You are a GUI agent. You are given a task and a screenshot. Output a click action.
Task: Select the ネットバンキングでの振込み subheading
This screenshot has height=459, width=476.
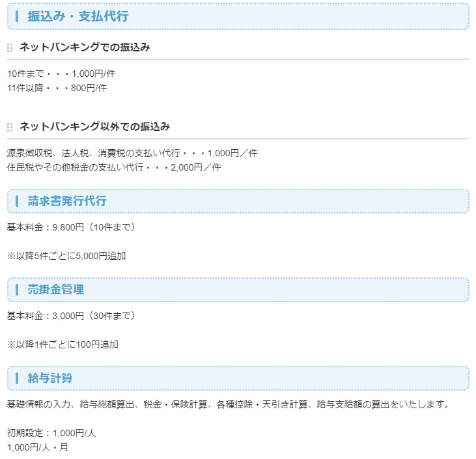click(85, 48)
